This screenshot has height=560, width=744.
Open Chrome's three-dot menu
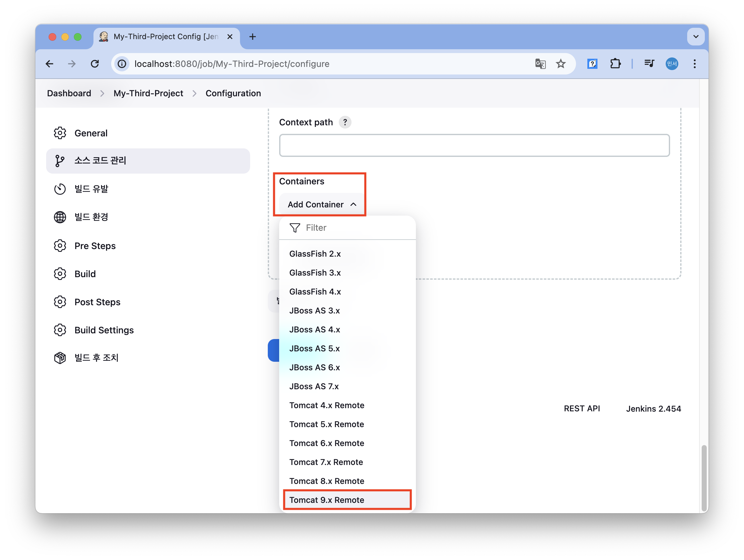point(694,64)
